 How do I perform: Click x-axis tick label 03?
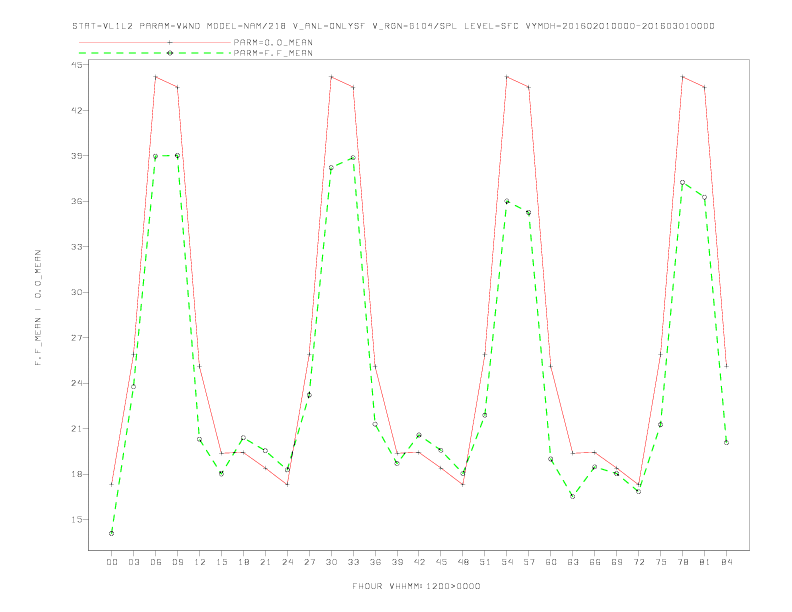[133, 562]
